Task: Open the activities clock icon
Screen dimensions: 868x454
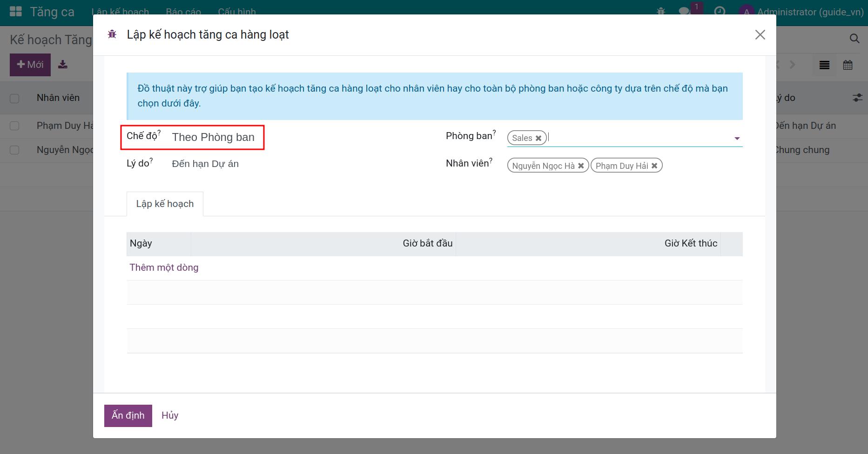Action: [720, 12]
